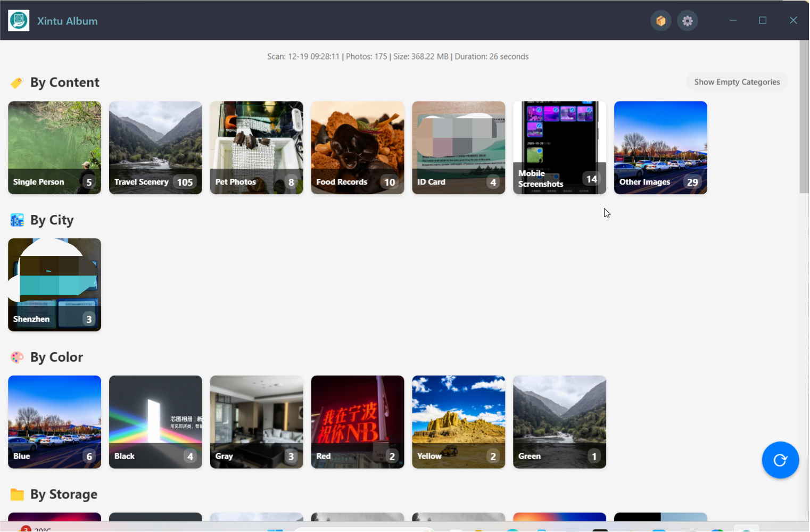810x532 pixels.
Task: Select the Food Records album
Action: coord(357,147)
